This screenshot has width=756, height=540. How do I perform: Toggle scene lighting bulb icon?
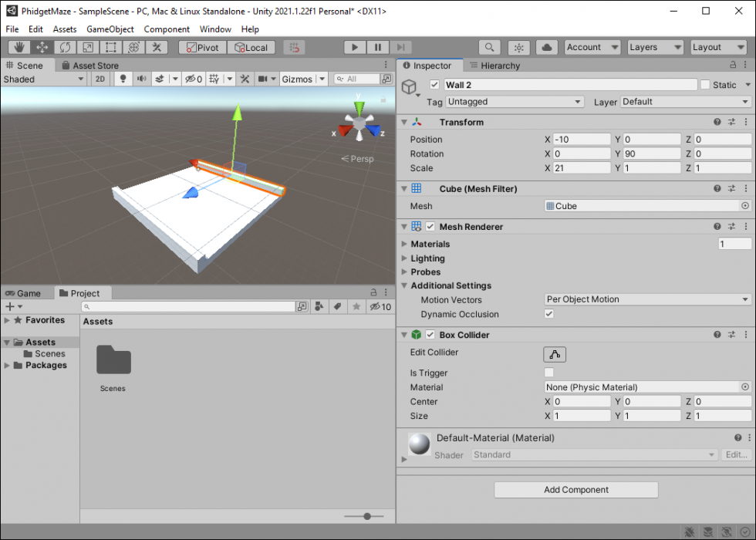coord(122,79)
